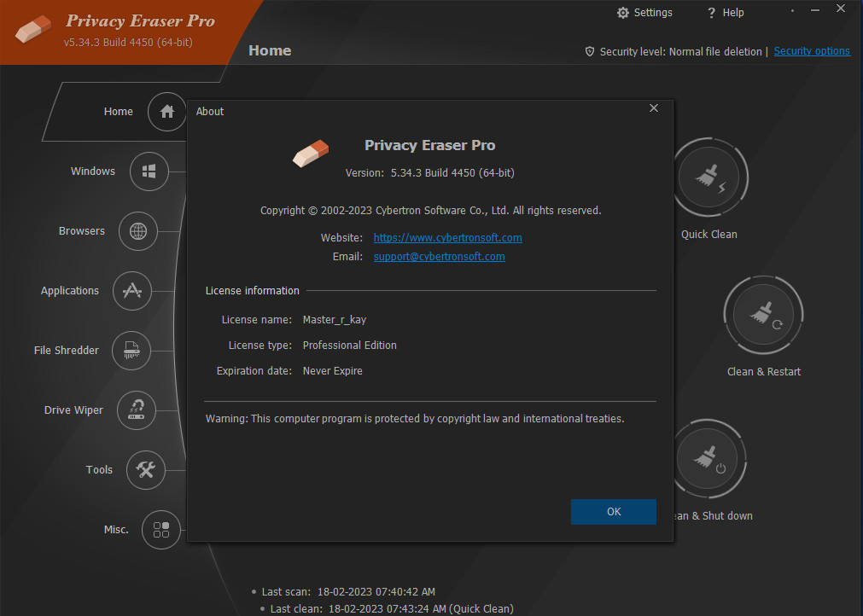Close the About dialog with X
The image size is (863, 616).
point(654,108)
